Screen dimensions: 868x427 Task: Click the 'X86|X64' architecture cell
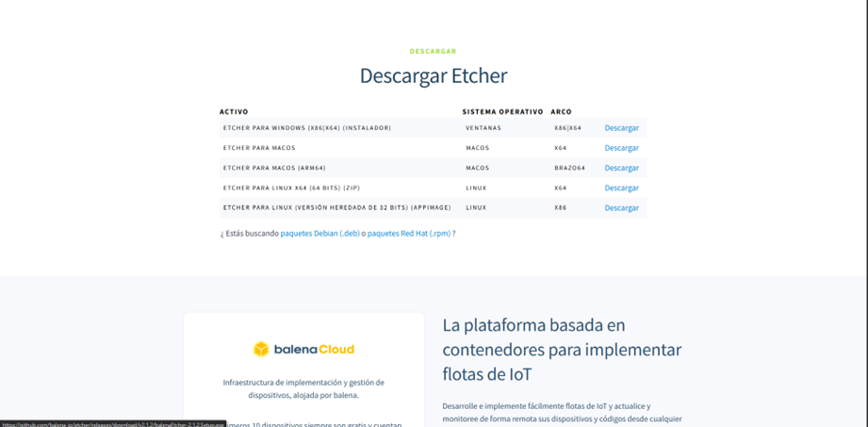(x=568, y=128)
